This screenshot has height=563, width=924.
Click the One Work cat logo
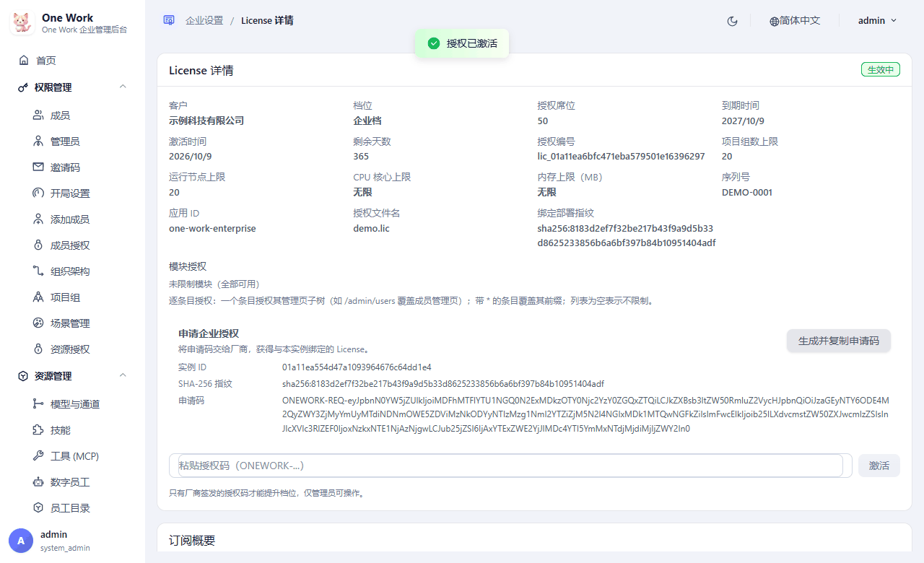tap(22, 23)
